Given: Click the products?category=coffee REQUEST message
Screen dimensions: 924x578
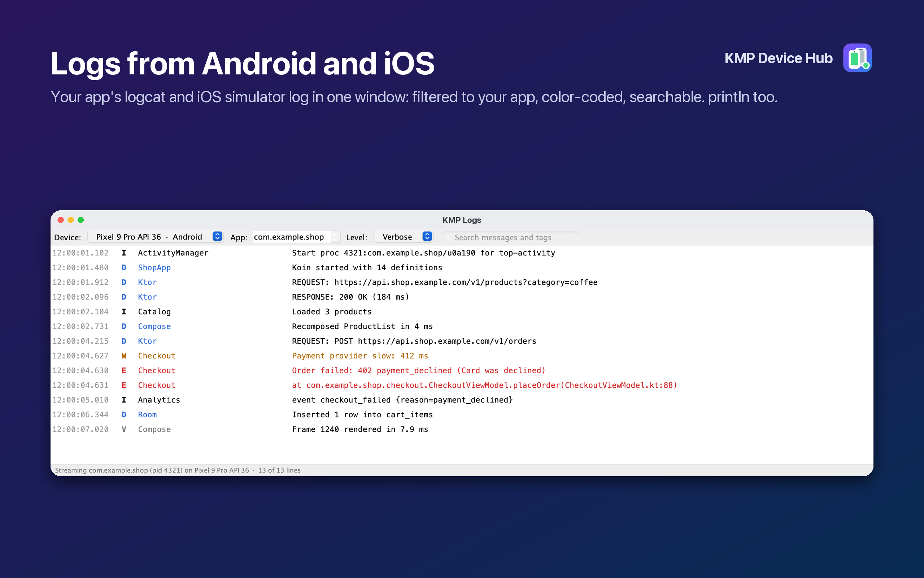Looking at the screenshot, I should tap(445, 282).
